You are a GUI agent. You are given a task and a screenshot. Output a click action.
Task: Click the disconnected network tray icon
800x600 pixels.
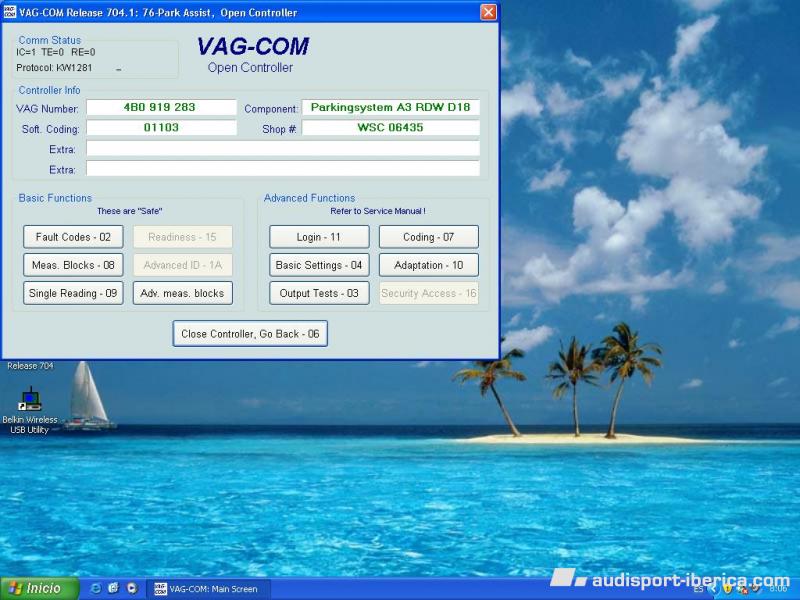741,590
